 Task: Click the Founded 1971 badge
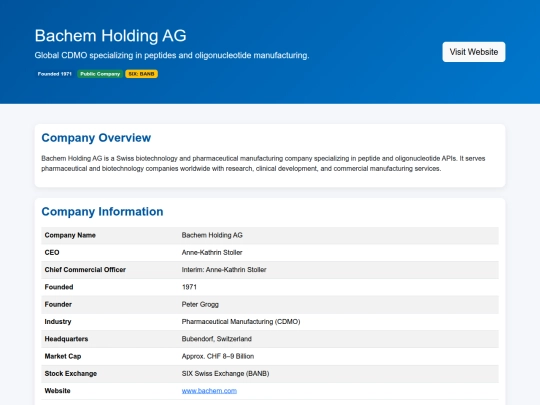pos(55,74)
